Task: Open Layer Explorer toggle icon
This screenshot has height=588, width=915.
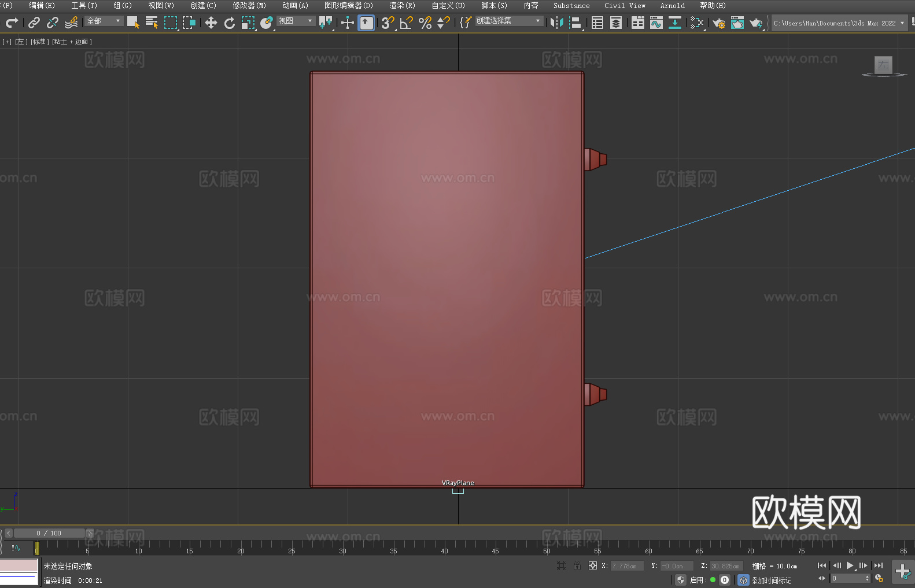Action: pos(616,23)
